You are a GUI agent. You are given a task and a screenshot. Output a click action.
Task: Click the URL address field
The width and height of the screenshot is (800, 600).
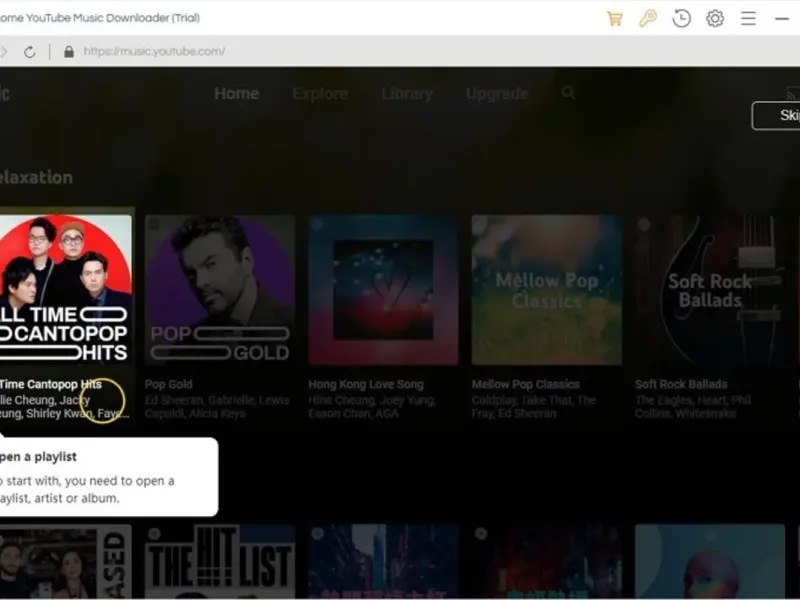click(154, 52)
